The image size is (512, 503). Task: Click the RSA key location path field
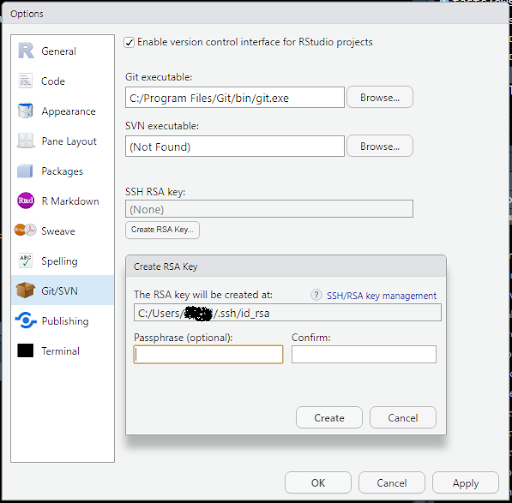coord(288,312)
